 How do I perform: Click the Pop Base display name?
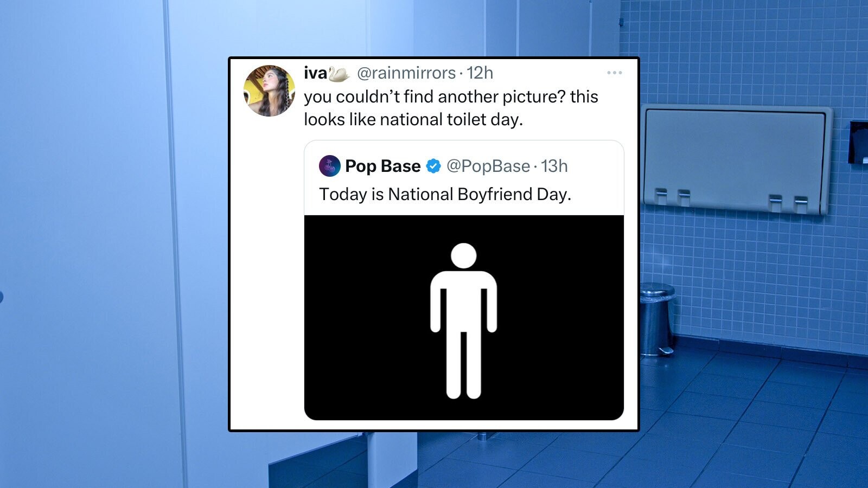click(382, 166)
